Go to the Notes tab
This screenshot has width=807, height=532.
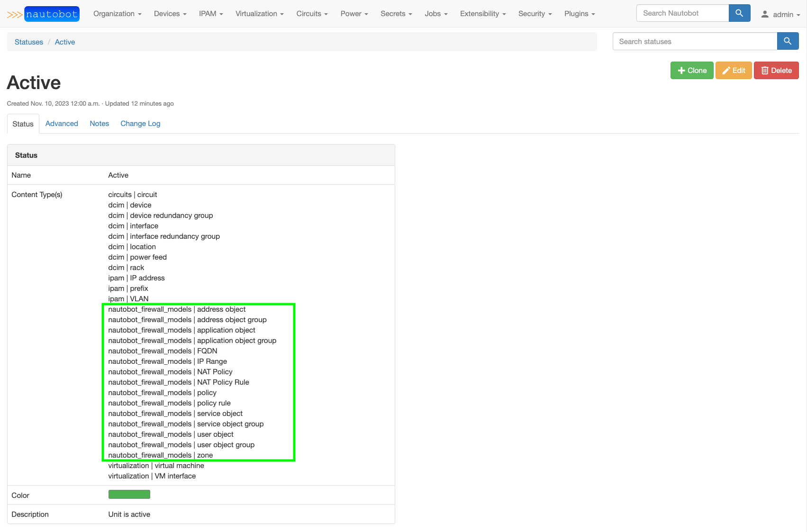[x=99, y=124]
